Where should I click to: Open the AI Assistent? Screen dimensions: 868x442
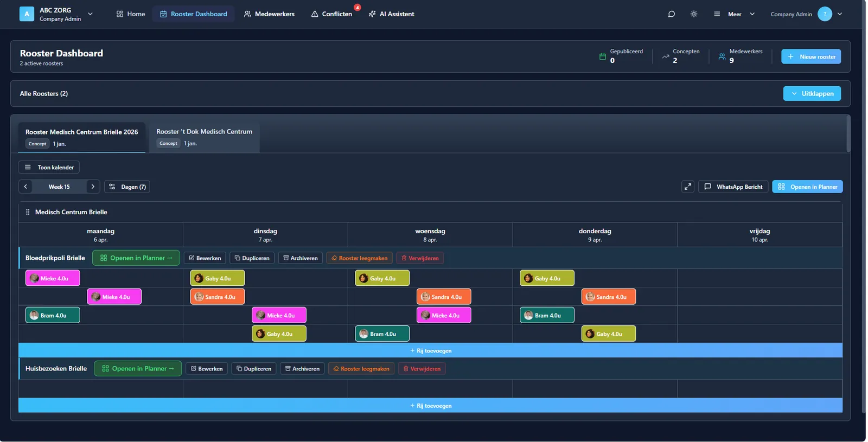tap(391, 14)
